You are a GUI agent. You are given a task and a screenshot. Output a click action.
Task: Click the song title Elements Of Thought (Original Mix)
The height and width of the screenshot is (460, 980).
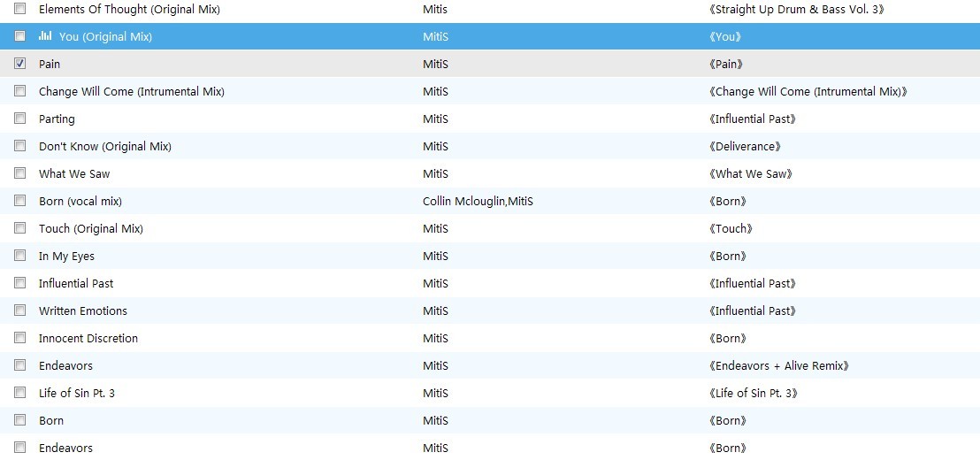129,10
